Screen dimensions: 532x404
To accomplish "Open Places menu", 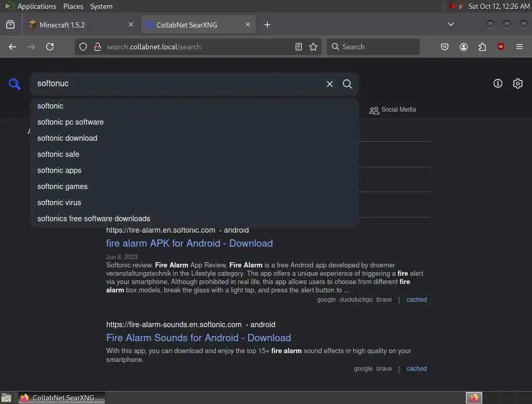I will coord(73,6).
